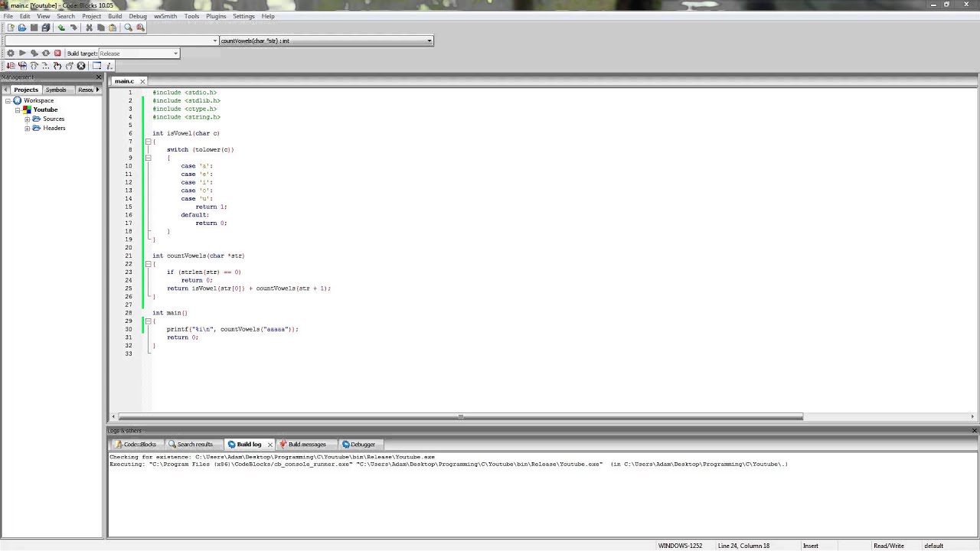Open the empty scope dropdown
The image size is (980, 551).
(111, 41)
